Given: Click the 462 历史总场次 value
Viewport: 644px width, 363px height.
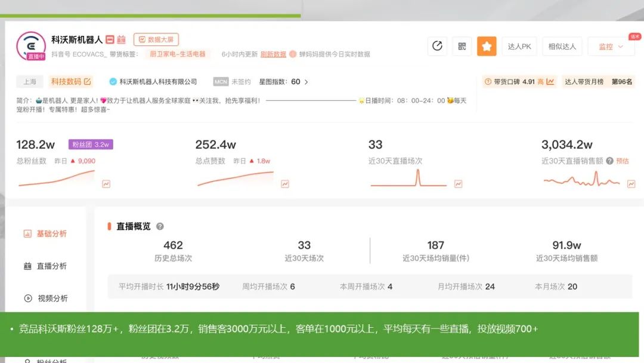Looking at the screenshot, I should coord(173,245).
